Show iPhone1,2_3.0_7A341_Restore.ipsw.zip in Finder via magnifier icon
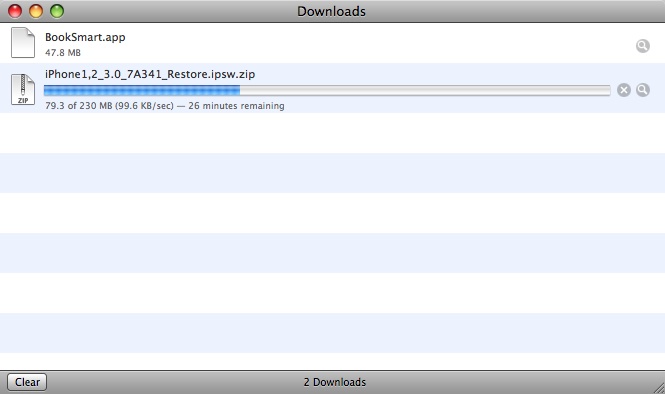Image resolution: width=665 pixels, height=394 pixels. coord(643,90)
